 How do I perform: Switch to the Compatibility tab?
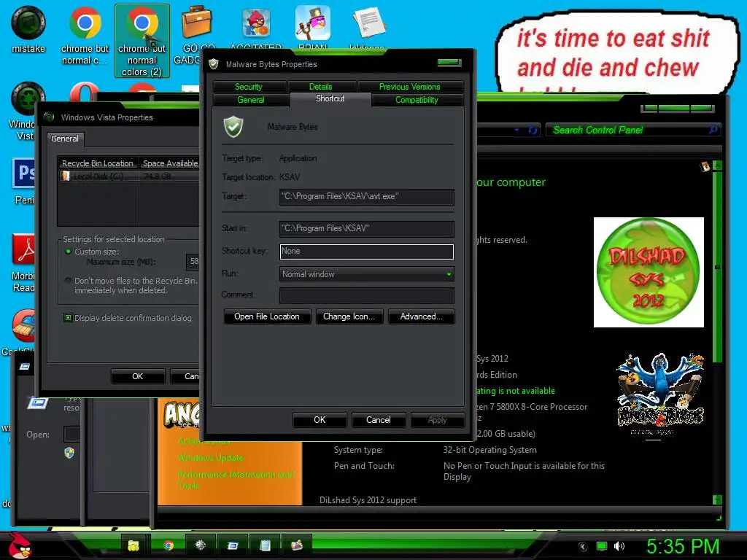click(x=417, y=100)
